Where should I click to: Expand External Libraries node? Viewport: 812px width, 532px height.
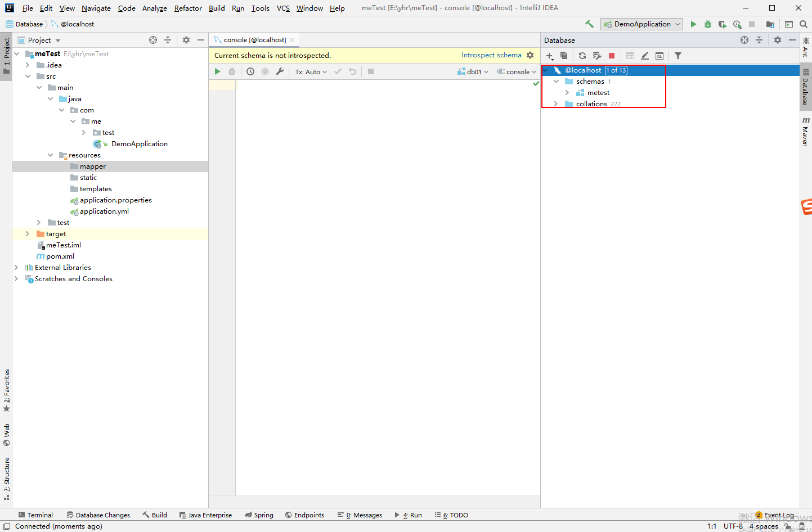(16, 268)
